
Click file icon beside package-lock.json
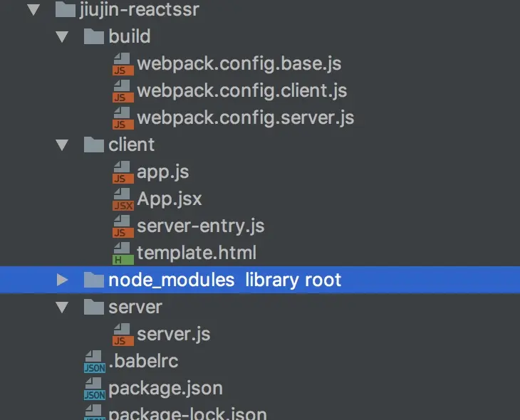(95, 413)
